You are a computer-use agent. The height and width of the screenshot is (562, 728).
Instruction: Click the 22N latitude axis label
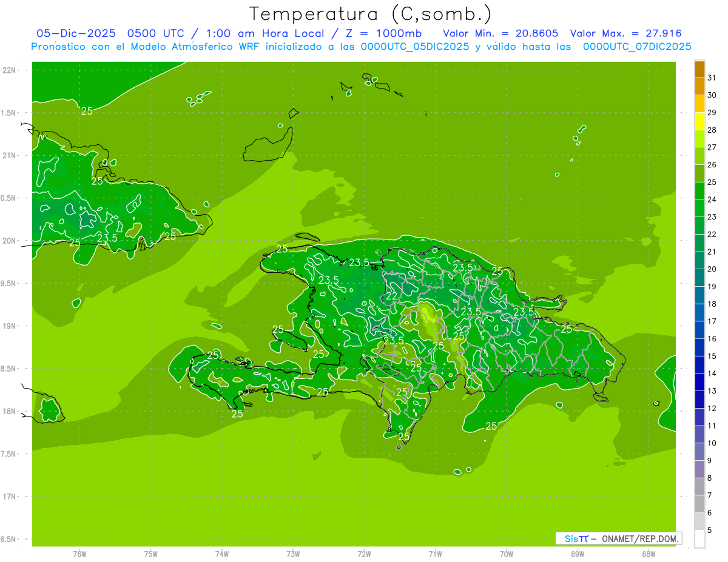pos(10,70)
